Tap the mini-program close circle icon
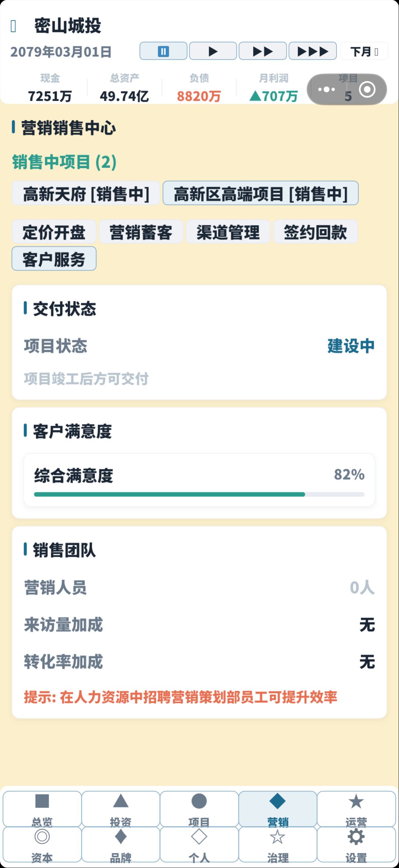 point(367,89)
